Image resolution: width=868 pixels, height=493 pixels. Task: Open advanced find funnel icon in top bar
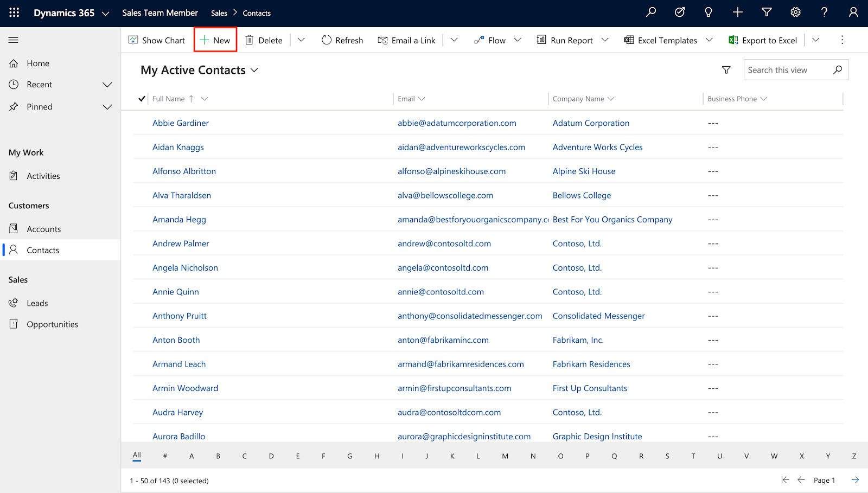(x=767, y=12)
